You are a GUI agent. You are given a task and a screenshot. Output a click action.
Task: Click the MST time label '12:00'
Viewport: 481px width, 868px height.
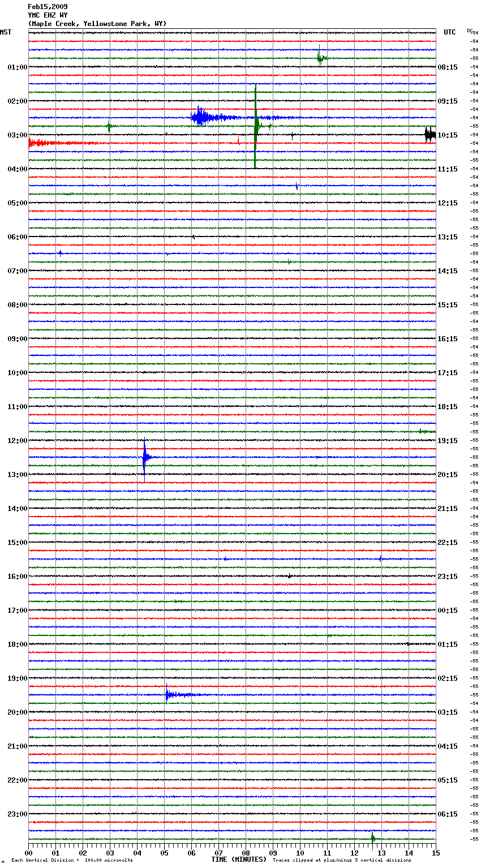(18, 441)
